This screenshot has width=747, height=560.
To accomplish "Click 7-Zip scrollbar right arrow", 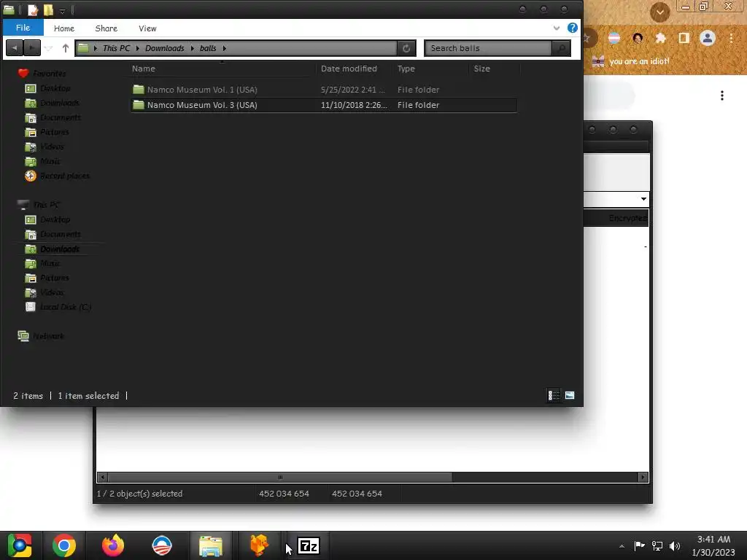I will click(x=643, y=477).
